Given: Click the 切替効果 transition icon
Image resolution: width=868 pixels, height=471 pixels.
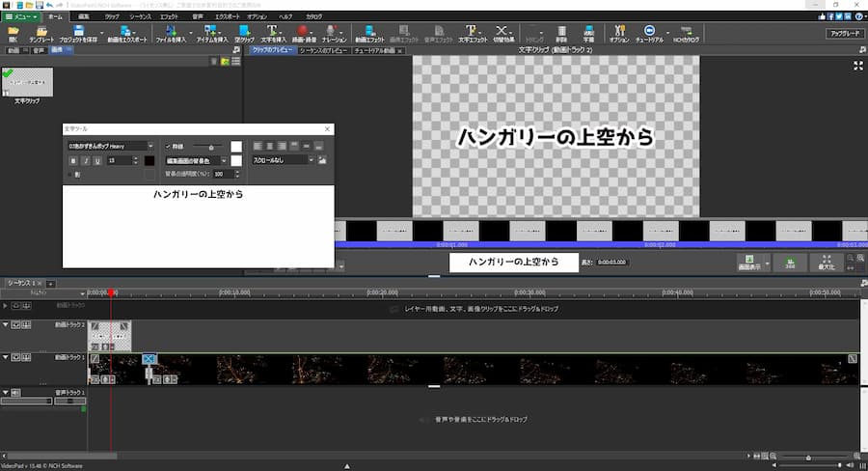Looking at the screenshot, I should pos(503,34).
